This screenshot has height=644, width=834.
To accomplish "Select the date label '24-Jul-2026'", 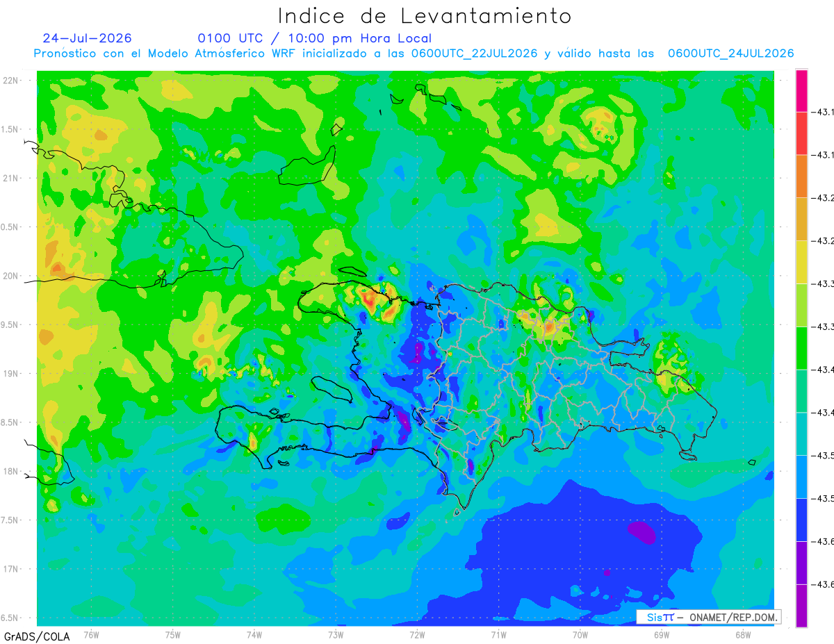I will tap(87, 38).
